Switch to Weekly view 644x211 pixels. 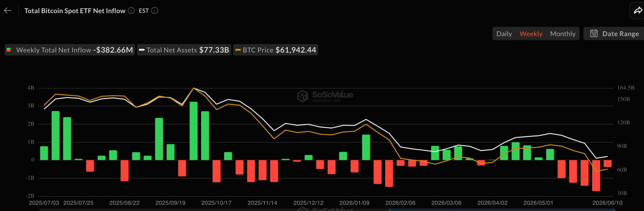[531, 34]
